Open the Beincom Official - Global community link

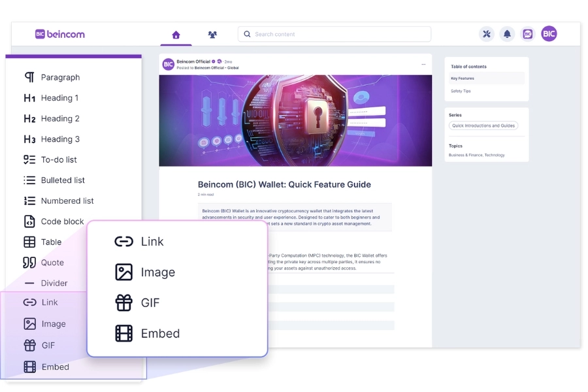[216, 68]
